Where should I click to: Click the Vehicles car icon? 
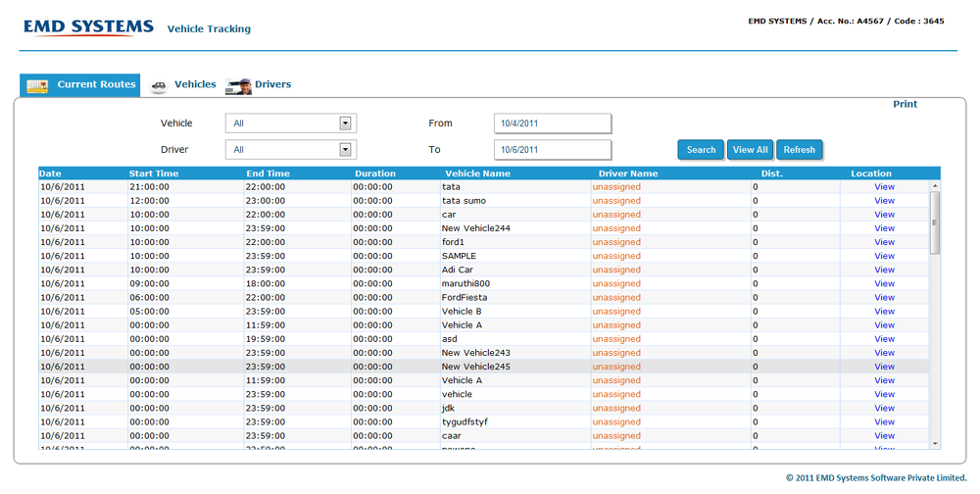pyautogui.click(x=159, y=86)
